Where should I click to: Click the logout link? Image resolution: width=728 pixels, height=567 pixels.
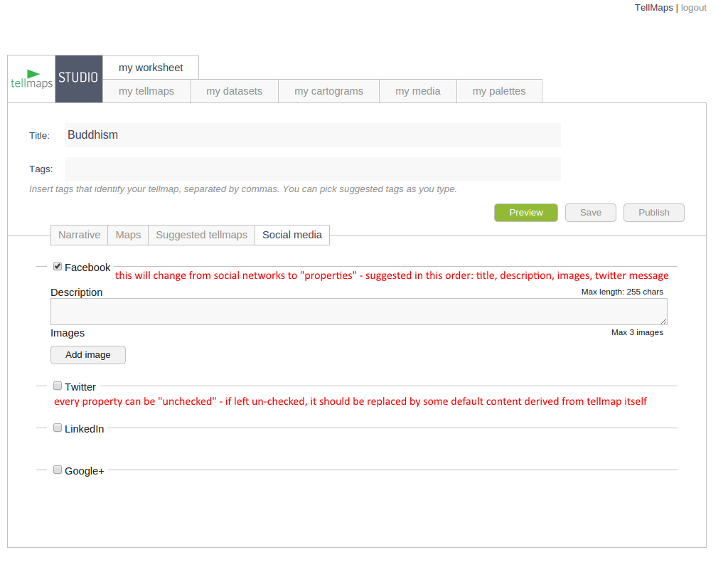(694, 8)
